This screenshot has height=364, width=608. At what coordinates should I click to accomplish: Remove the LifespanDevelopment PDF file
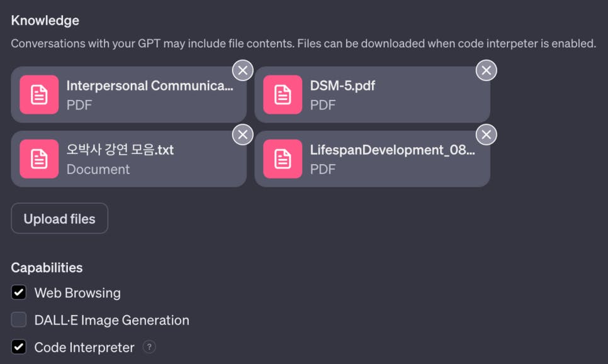(x=486, y=135)
